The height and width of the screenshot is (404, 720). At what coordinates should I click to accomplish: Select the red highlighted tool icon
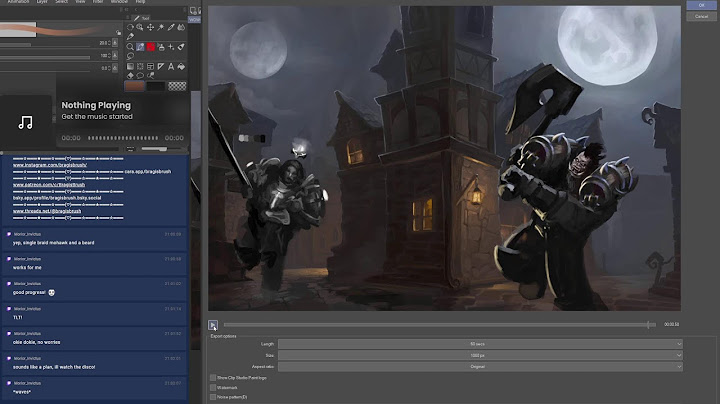click(151, 47)
